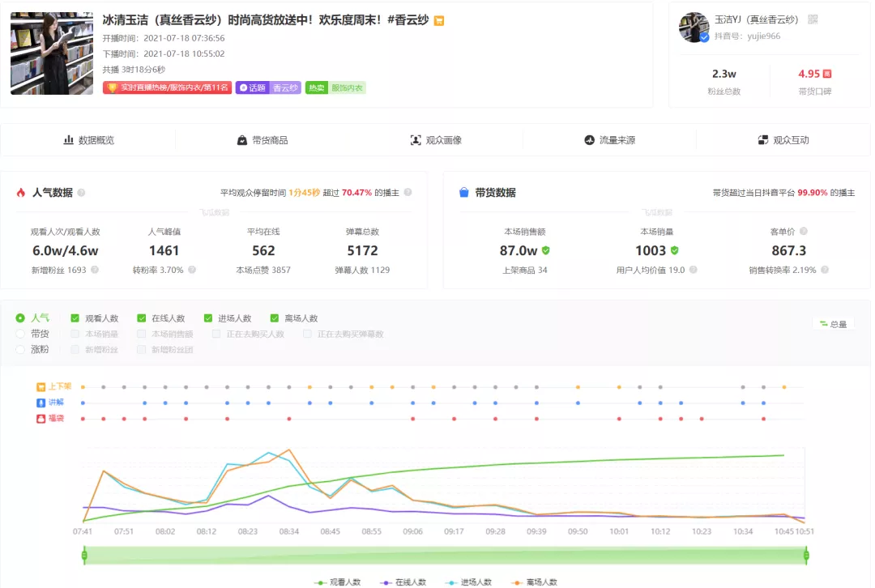Click the shopping cart icon after livestream title
875x588 pixels.
tap(438, 21)
